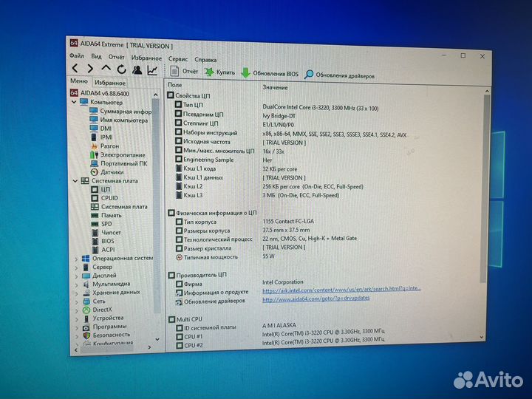Viewport: 532px width, 399px height.
Task: Select the Электропитание item
Action: tap(117, 154)
